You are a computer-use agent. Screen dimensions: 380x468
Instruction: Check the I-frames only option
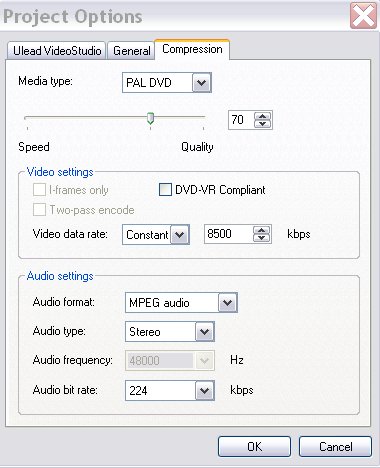(39, 190)
